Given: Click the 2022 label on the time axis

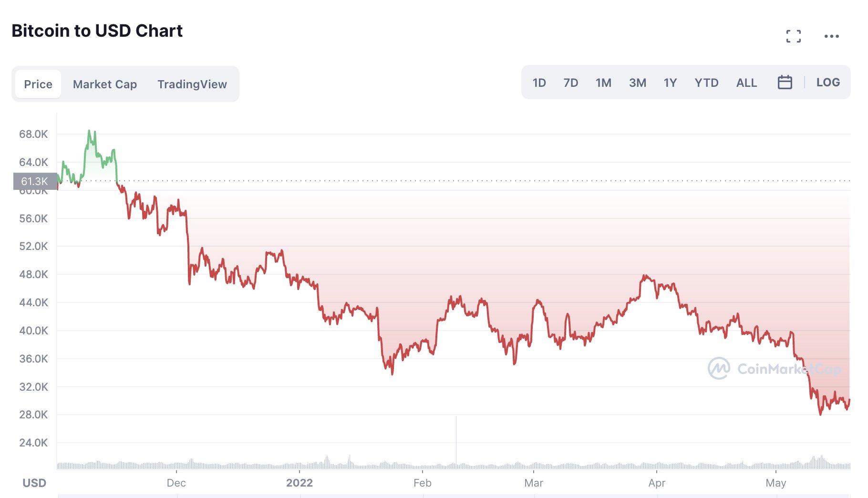Looking at the screenshot, I should [299, 483].
